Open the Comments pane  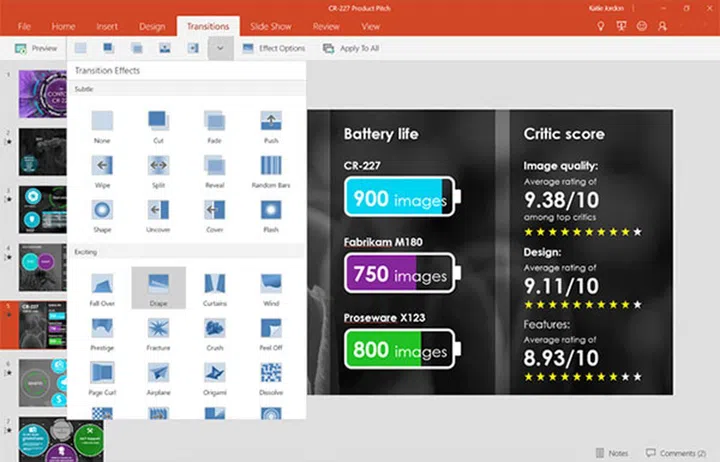676,453
